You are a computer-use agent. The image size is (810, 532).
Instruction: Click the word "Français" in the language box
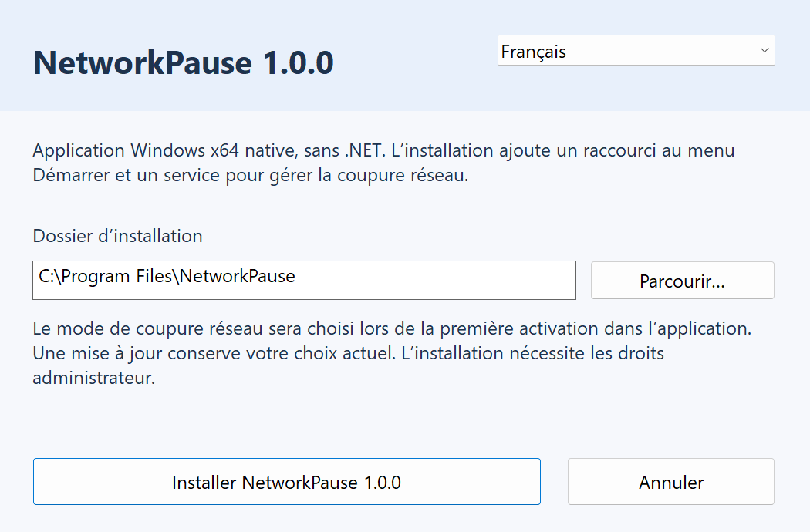533,52
